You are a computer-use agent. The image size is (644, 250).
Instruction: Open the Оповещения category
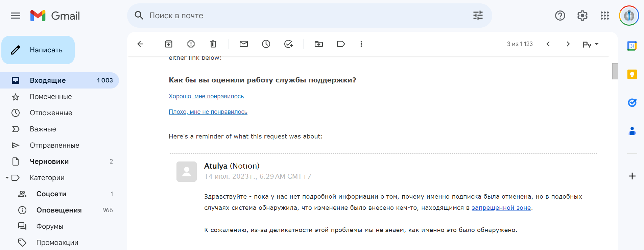59,210
